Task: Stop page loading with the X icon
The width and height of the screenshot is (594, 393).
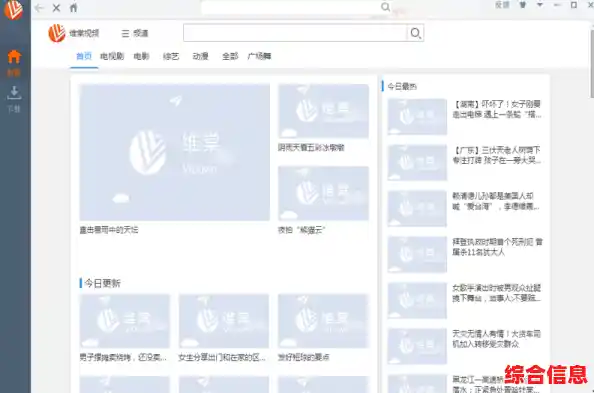Action: click(x=56, y=8)
